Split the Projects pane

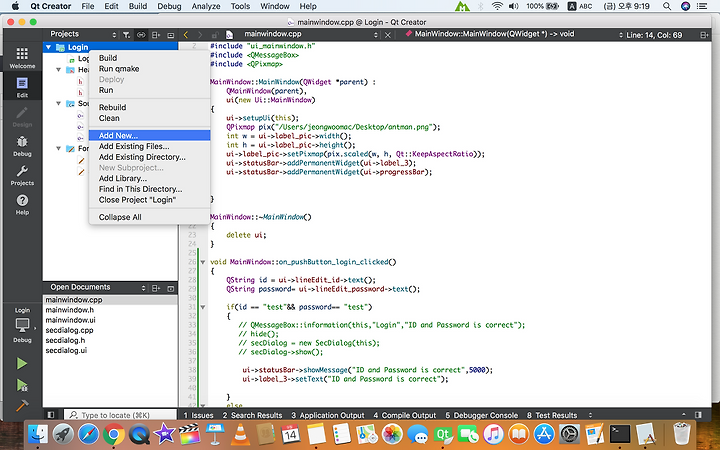point(156,35)
